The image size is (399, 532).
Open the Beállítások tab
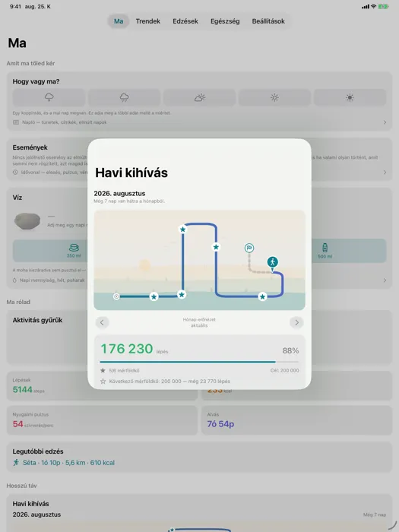[x=268, y=21]
